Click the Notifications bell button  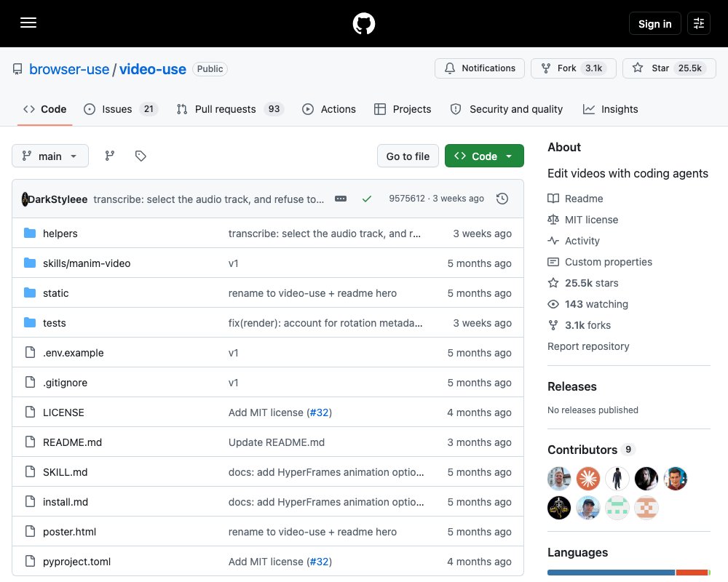(x=480, y=68)
